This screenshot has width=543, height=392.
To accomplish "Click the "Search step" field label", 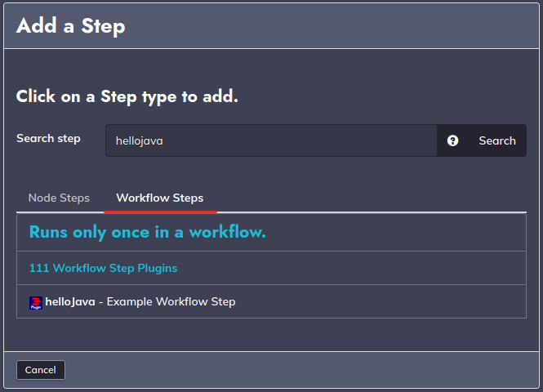I will coord(48,138).
